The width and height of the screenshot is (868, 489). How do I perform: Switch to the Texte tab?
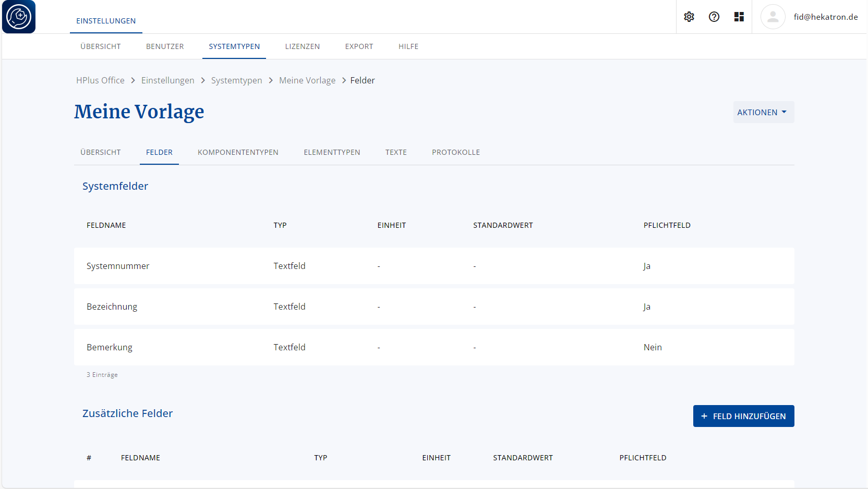[396, 152]
